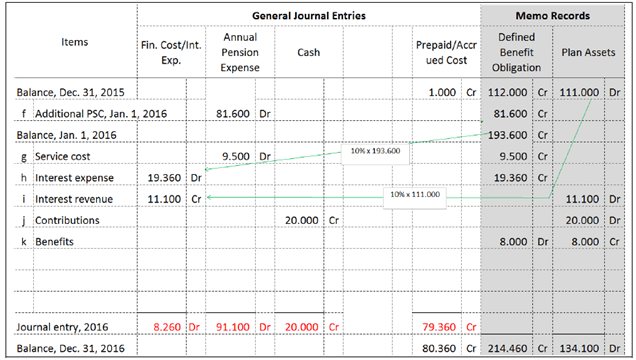Screen dimensions: 636x360
Task: Select the Cash column header
Action: click(x=309, y=52)
